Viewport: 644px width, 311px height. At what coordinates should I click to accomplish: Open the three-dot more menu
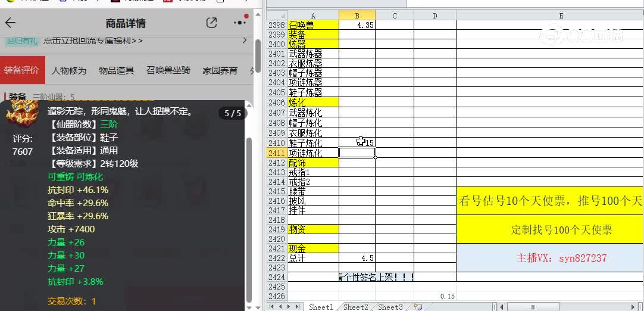(x=240, y=23)
